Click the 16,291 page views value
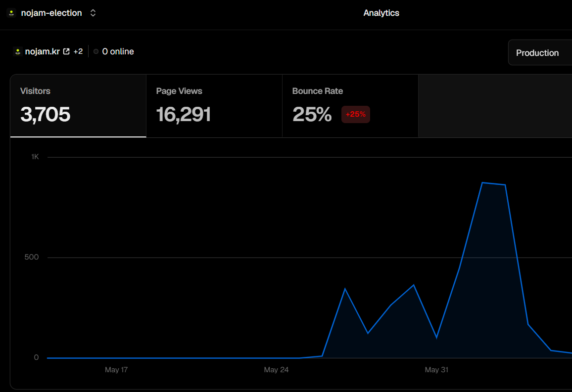The image size is (572, 392). point(184,114)
